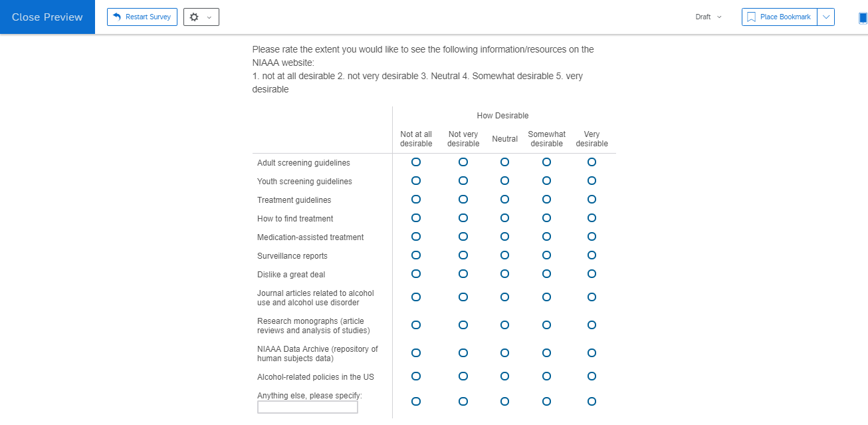The image size is (868, 425).
Task: Select Not very desirable for Medication-assisted treatment
Action: 463,237
